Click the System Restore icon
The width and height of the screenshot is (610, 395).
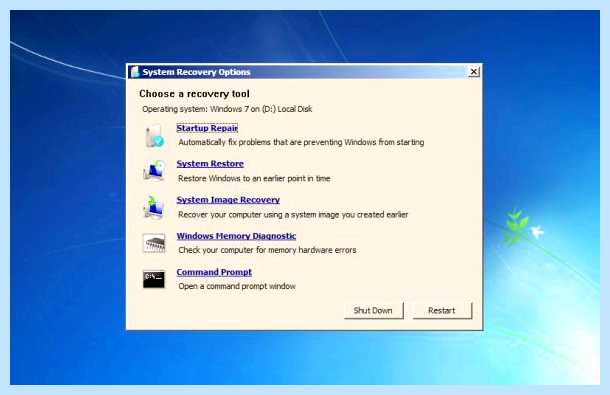pyautogui.click(x=154, y=170)
